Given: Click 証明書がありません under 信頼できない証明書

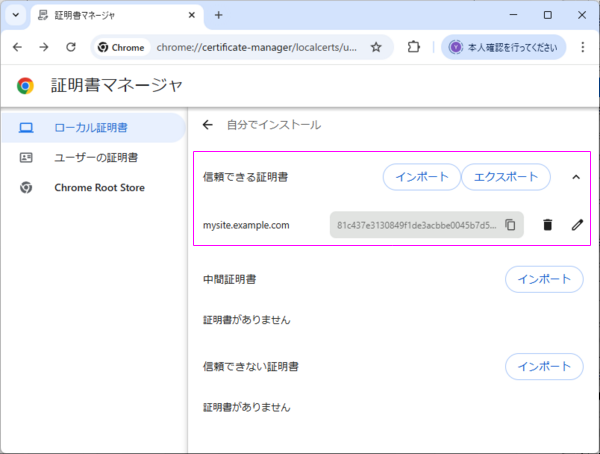Looking at the screenshot, I should tap(246, 407).
